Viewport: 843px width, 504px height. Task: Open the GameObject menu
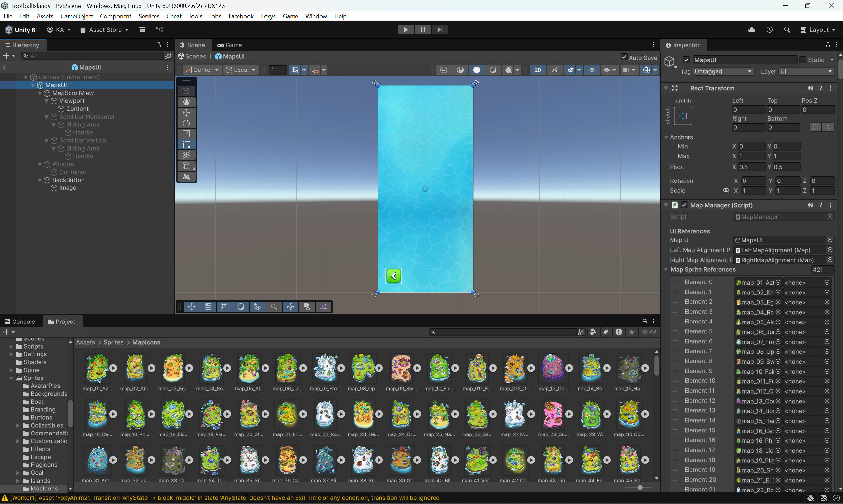pyautogui.click(x=76, y=16)
